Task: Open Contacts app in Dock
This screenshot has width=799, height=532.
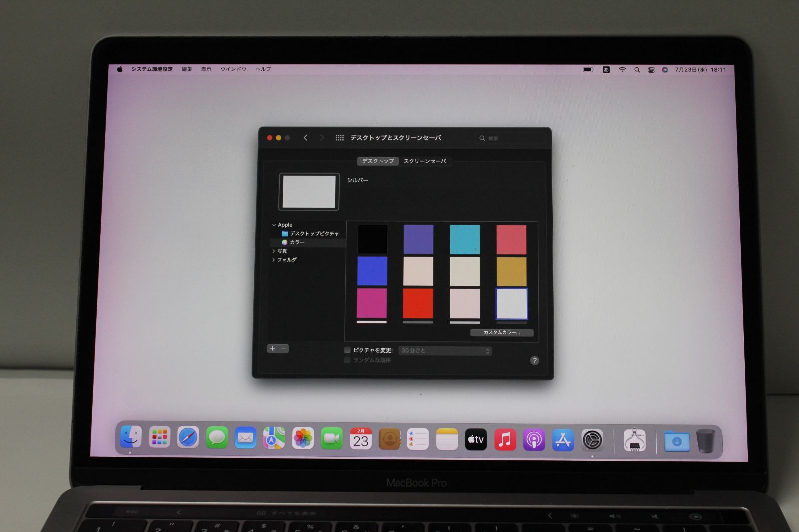Action: point(390,439)
